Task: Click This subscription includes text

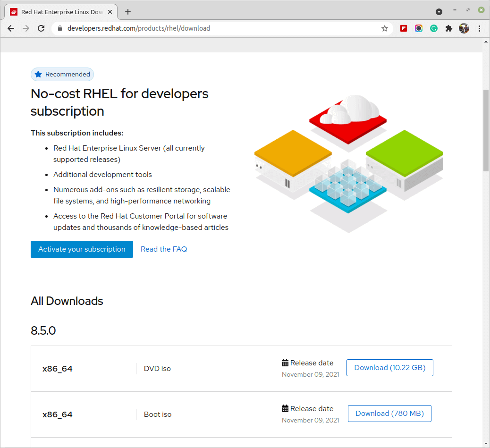Action: (x=77, y=133)
